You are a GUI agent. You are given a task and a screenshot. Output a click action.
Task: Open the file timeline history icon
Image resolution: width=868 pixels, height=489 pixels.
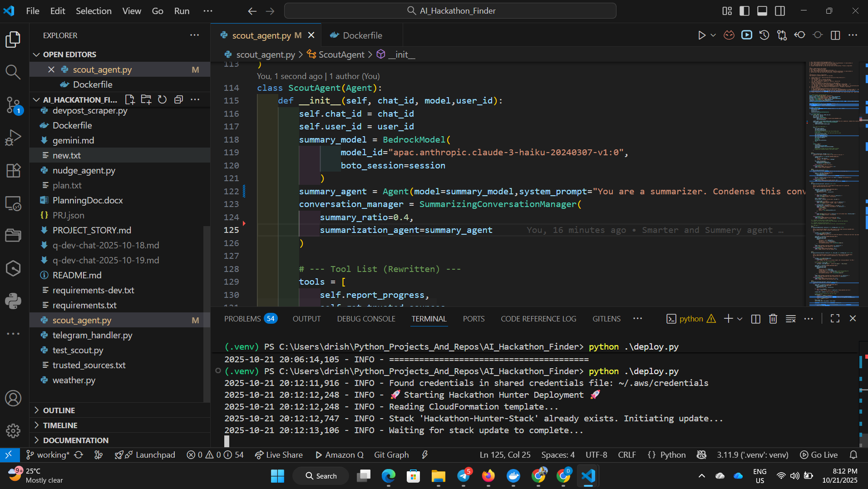tap(764, 35)
